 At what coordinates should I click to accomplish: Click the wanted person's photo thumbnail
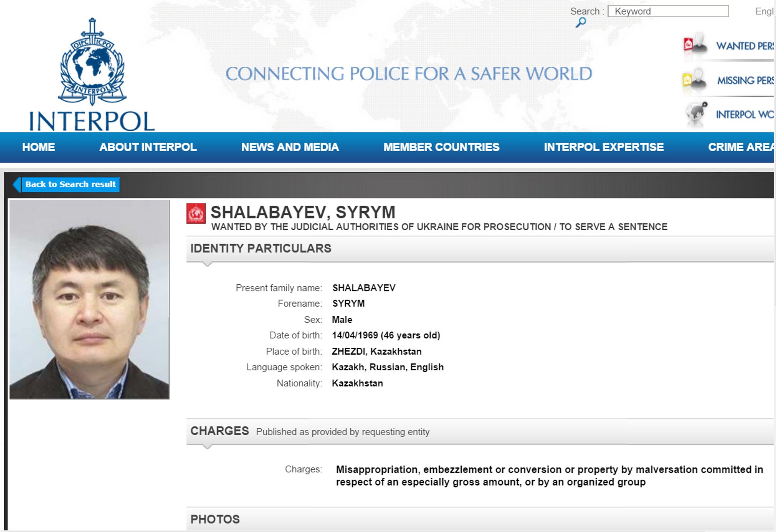(89, 300)
